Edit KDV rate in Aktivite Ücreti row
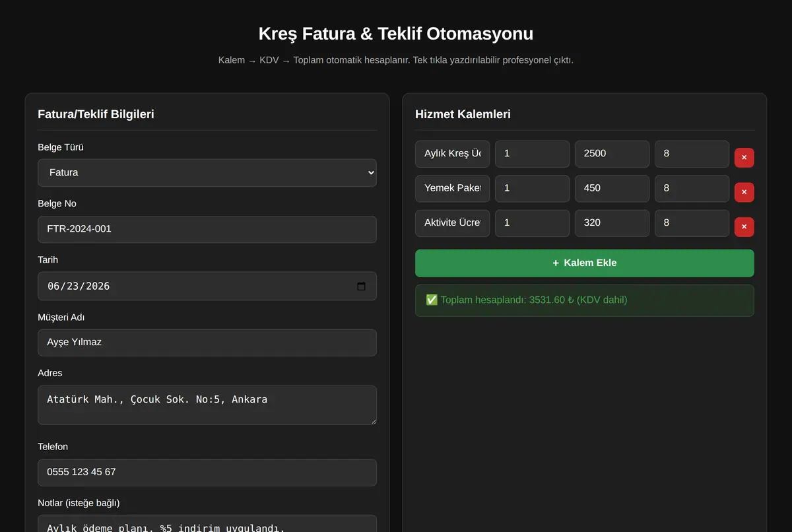 (x=692, y=223)
